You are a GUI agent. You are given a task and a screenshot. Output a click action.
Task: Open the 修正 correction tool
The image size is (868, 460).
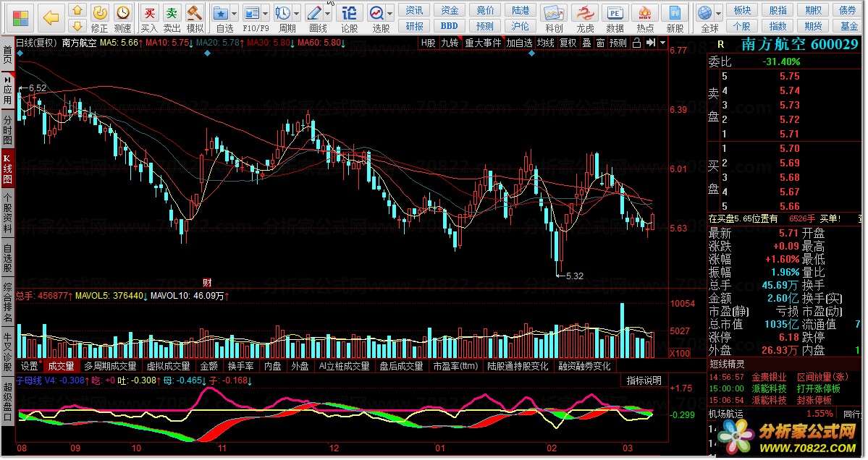click(100, 18)
